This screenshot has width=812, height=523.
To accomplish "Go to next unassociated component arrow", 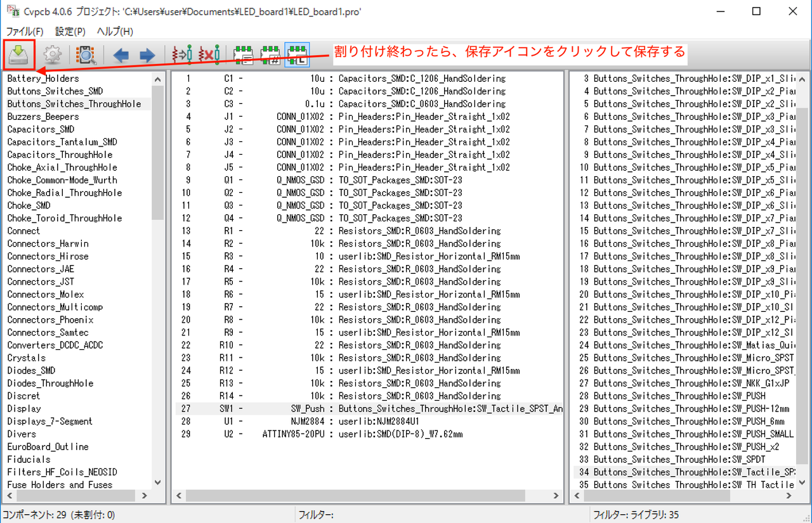I will 147,56.
